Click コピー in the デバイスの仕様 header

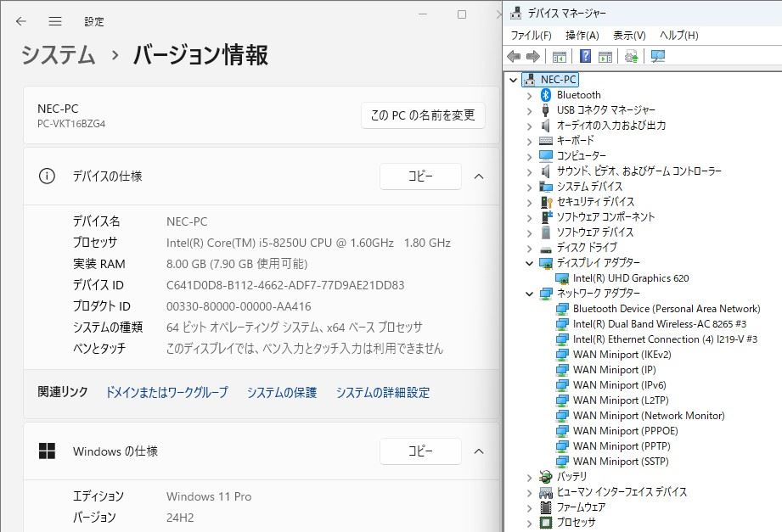point(420,176)
